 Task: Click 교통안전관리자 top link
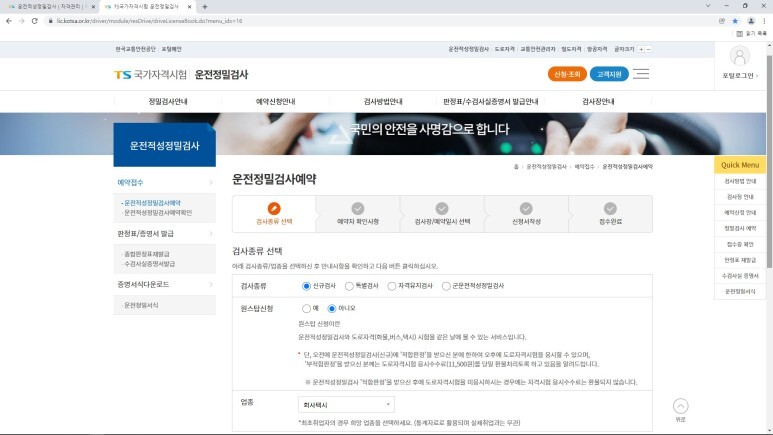[538, 49]
